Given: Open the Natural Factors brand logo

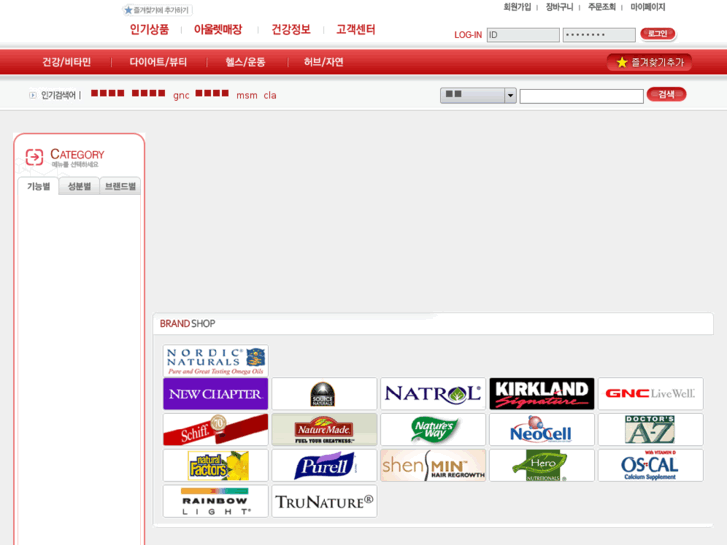Looking at the screenshot, I should (216, 465).
